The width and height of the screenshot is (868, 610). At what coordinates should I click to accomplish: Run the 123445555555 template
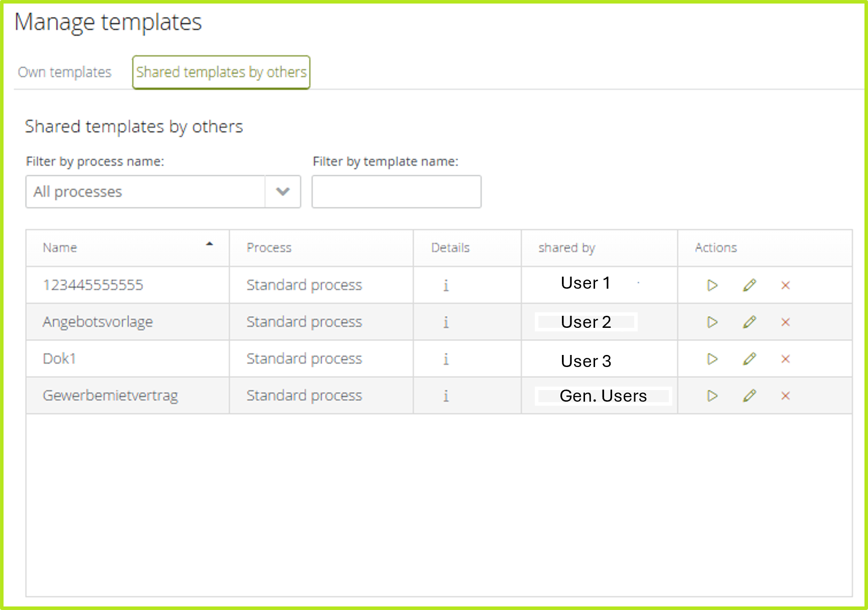tap(711, 285)
